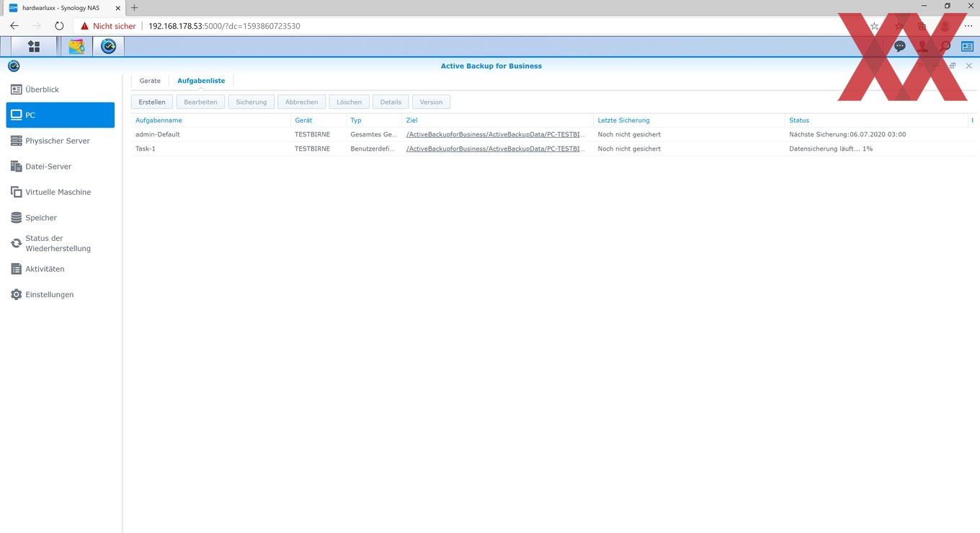Screen dimensions: 980x533
Task: Click 'Datensicherung läuft... 1%' status
Action: (831, 149)
